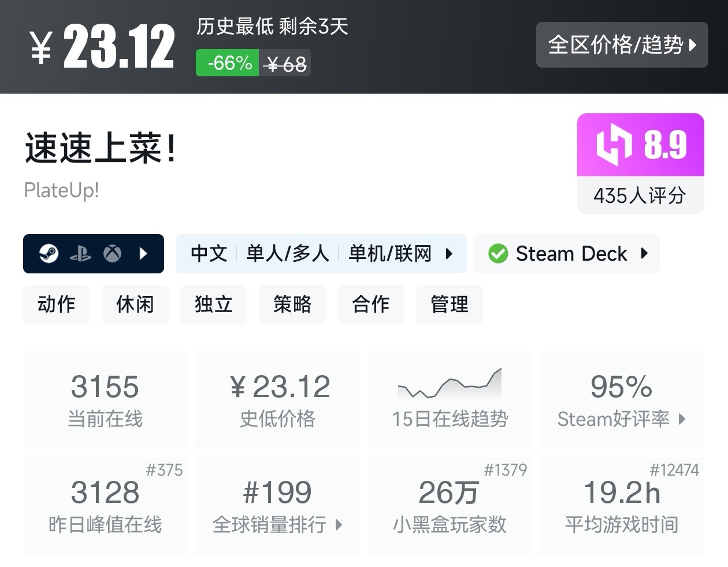The image size is (728, 567).
Task: Click the green Steam Deck verified checkmark
Action: [x=497, y=253]
